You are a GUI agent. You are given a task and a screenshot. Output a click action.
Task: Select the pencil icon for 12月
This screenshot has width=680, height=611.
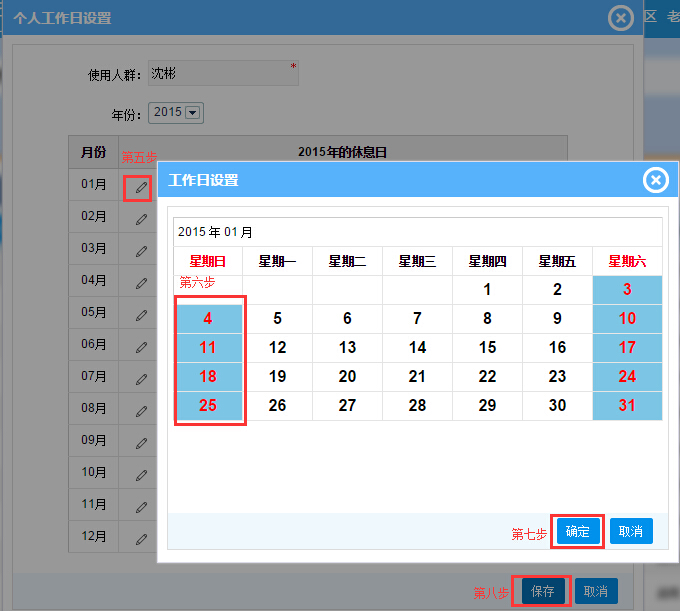141,539
